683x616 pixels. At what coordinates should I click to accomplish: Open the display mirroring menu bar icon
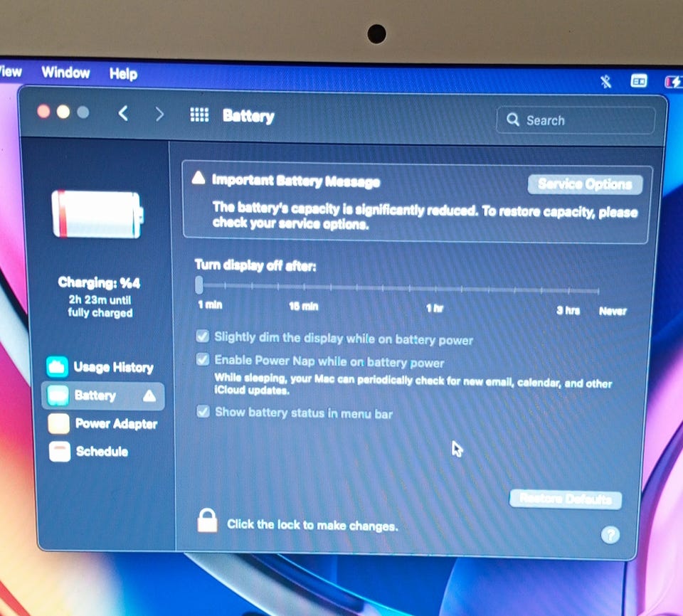[639, 80]
